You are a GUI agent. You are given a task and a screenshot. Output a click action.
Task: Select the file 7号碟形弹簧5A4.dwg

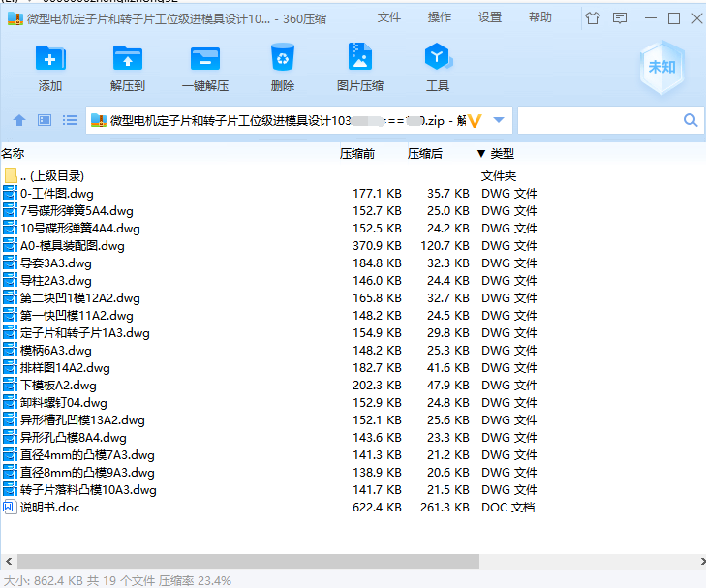77,211
